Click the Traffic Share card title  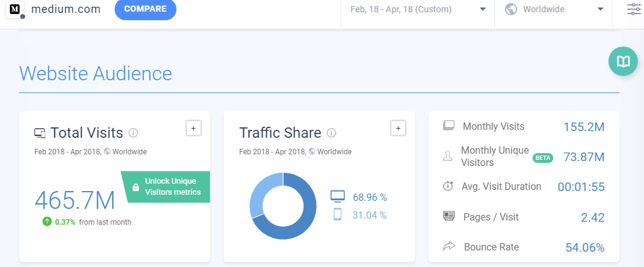(x=280, y=133)
